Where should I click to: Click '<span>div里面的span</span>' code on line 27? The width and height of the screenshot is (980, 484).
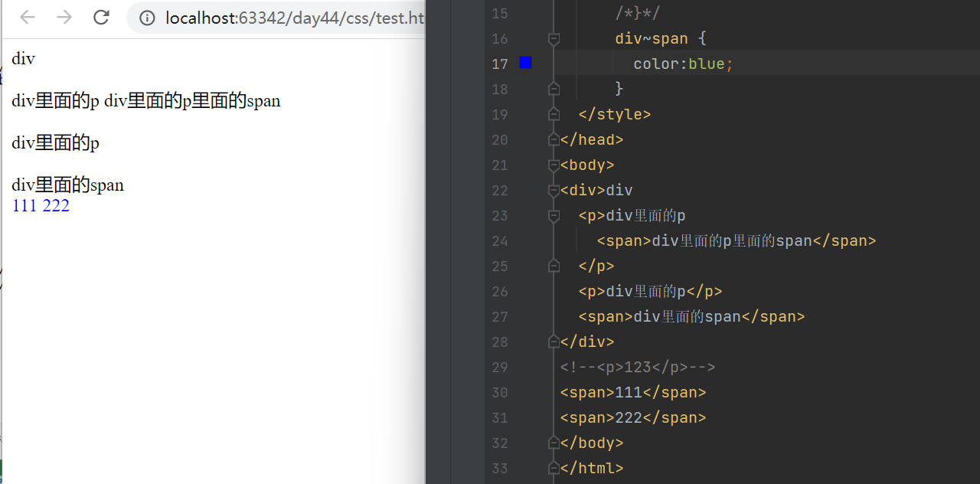coord(691,316)
